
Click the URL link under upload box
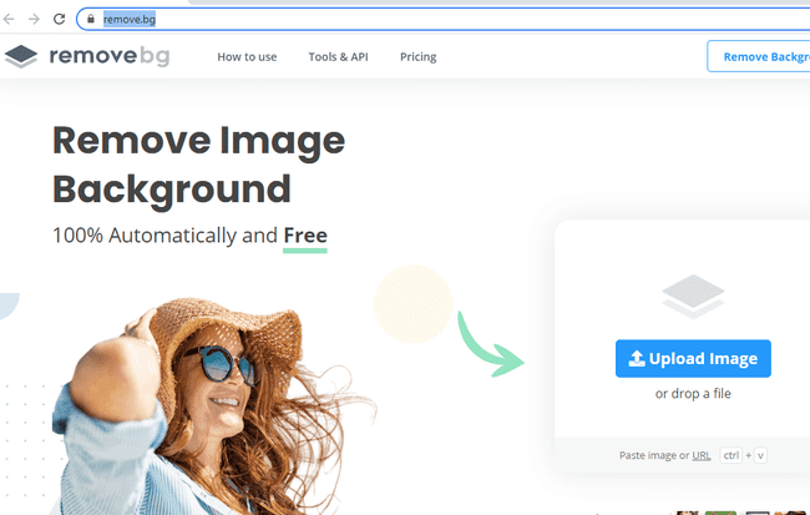pos(701,455)
